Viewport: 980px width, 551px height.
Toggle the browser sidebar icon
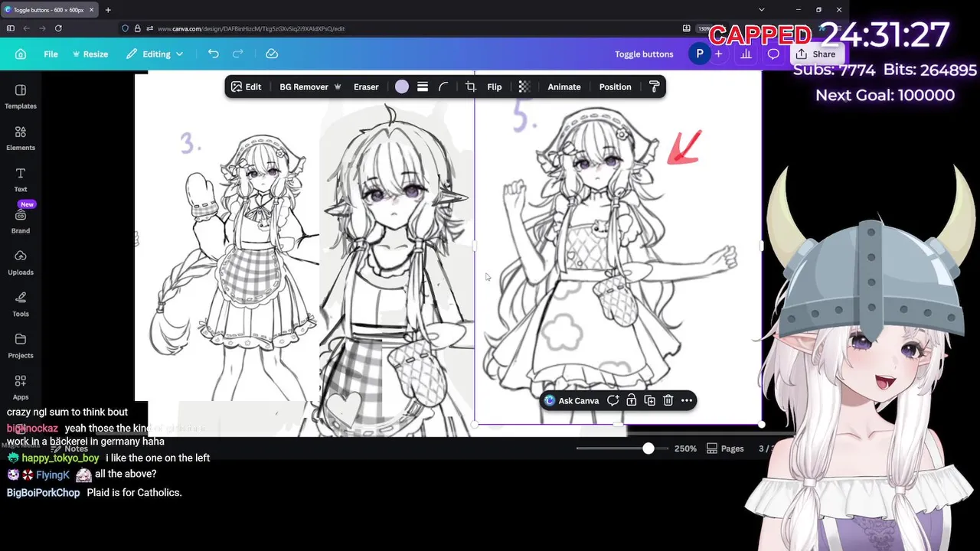coord(10,28)
